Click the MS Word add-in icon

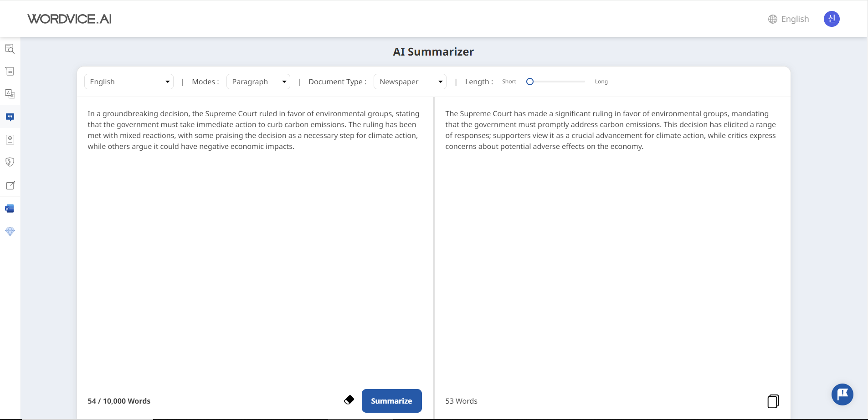tap(10, 208)
